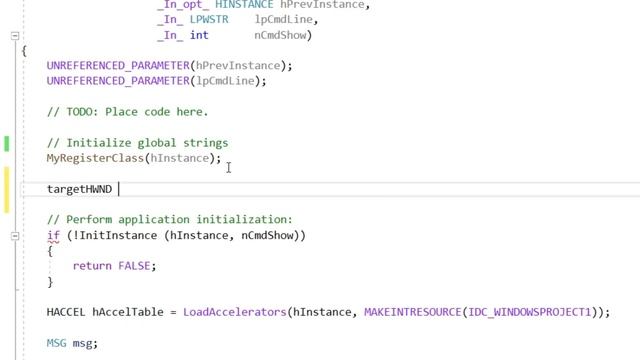This screenshot has height=360, width=640.
Task: Click the HACCEL type keyword
Action: (x=66, y=312)
